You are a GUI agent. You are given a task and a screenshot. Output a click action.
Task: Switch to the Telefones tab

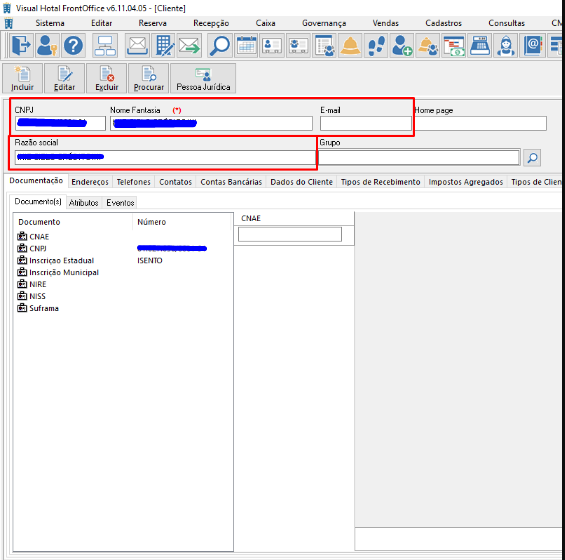click(133, 182)
